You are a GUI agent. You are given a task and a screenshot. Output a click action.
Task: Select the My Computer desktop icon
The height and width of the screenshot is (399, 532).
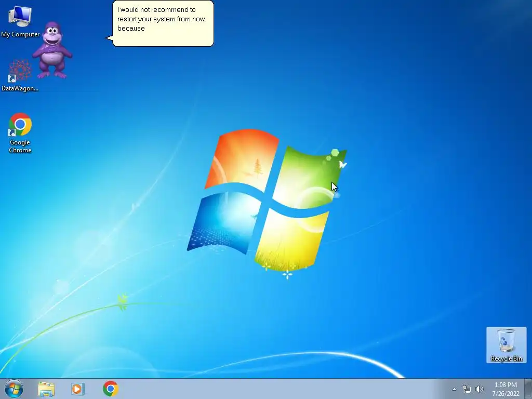click(x=20, y=21)
